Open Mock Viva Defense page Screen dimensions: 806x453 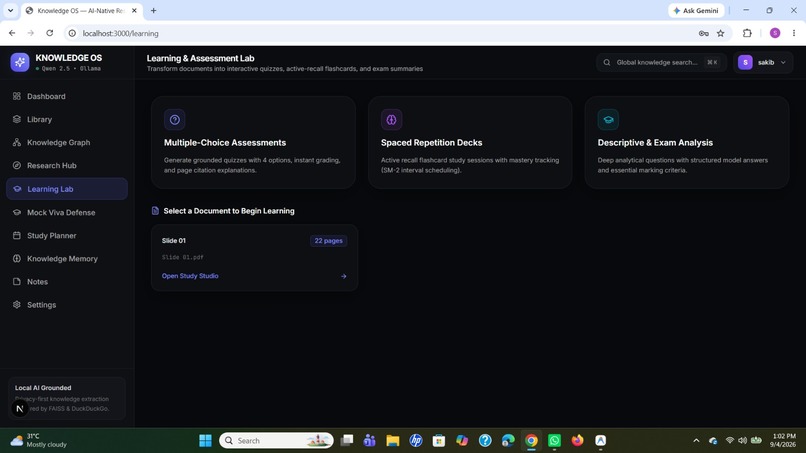[67, 212]
